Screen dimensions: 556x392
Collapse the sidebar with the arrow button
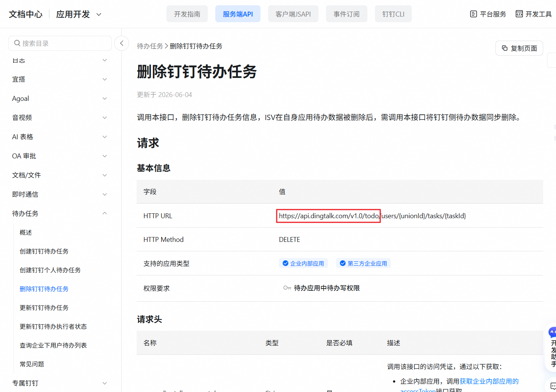(x=122, y=43)
